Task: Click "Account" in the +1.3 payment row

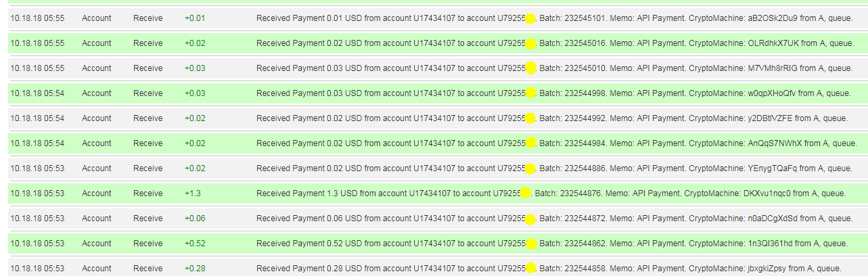Action: pyautogui.click(x=97, y=193)
